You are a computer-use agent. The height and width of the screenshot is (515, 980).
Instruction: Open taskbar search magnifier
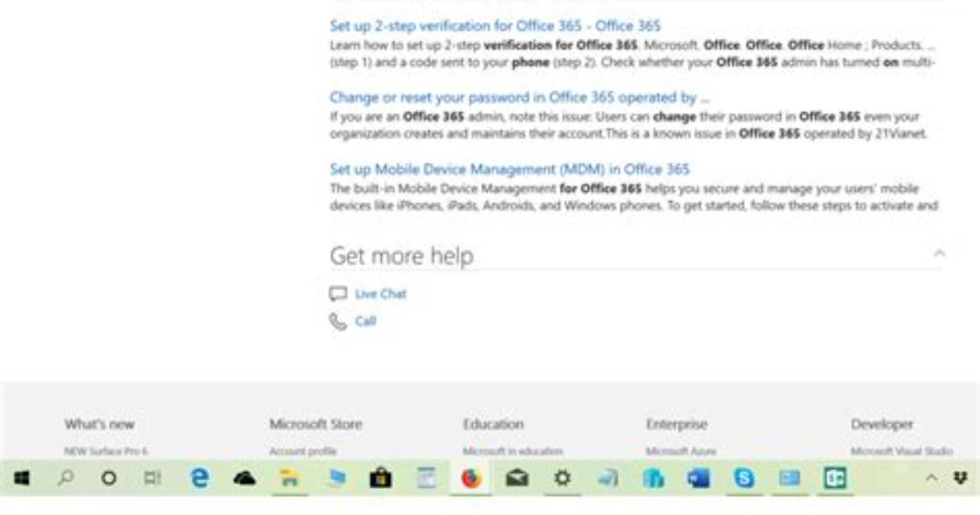[66, 479]
